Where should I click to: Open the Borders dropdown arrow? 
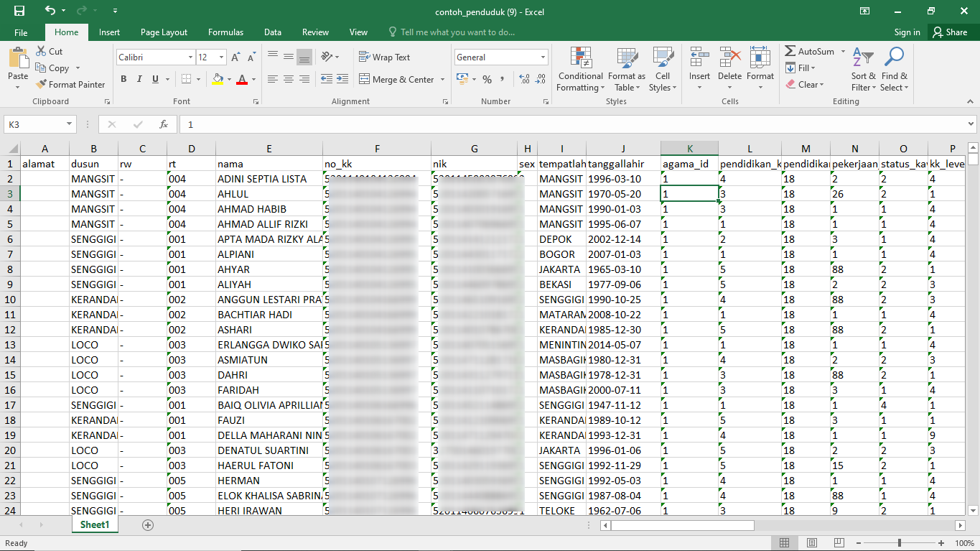[x=199, y=80]
